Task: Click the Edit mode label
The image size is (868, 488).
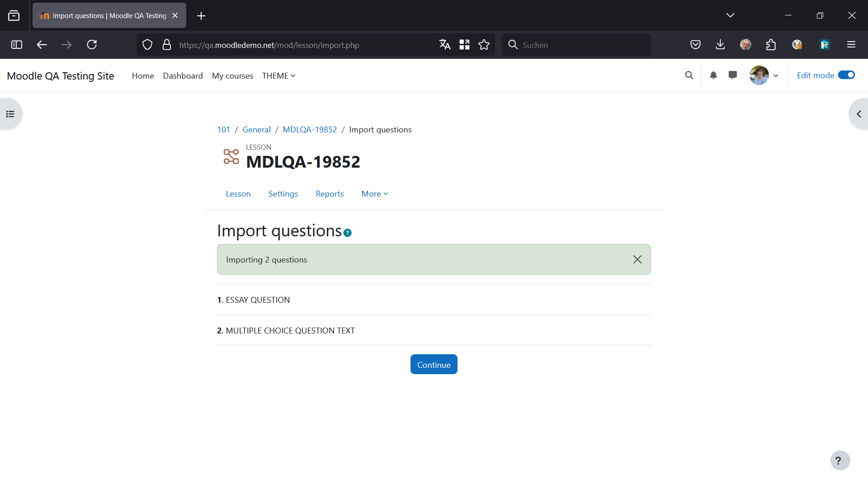Action: point(816,75)
